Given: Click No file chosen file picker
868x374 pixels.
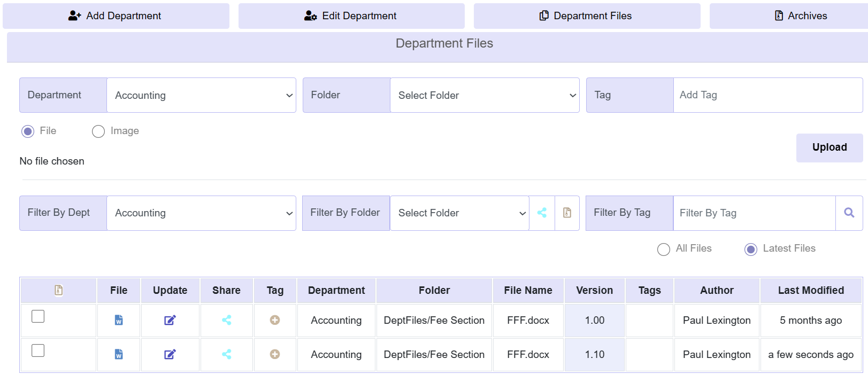Looking at the screenshot, I should tap(52, 161).
